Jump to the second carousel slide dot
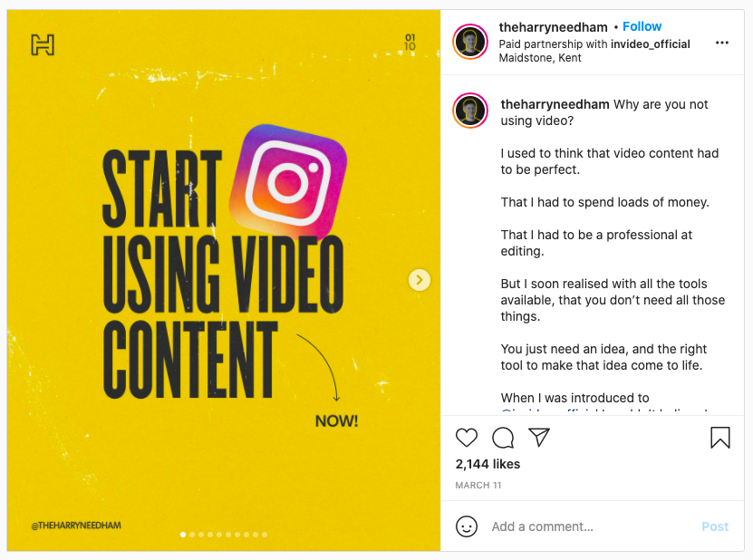Image resolution: width=753 pixels, height=560 pixels. click(192, 535)
